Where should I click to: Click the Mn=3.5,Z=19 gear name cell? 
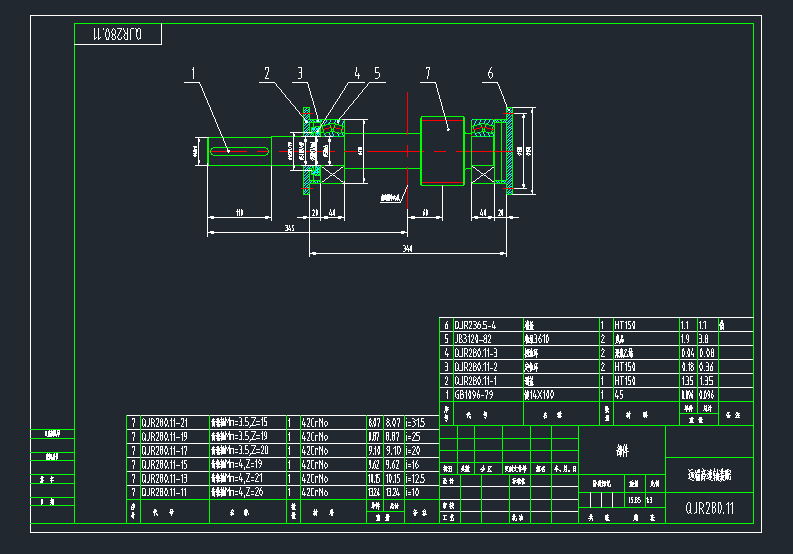(x=248, y=436)
